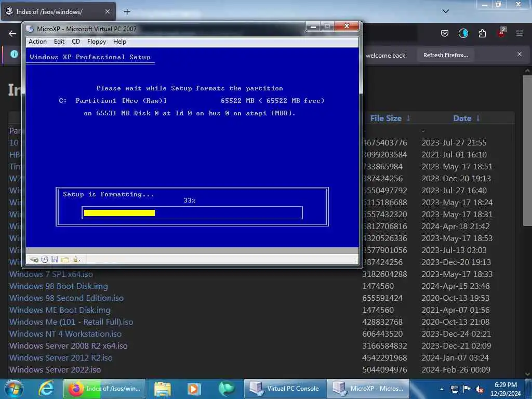Open the Firefox hamburger application menu
Image resolution: width=532 pixels, height=399 pixels.
(x=520, y=33)
